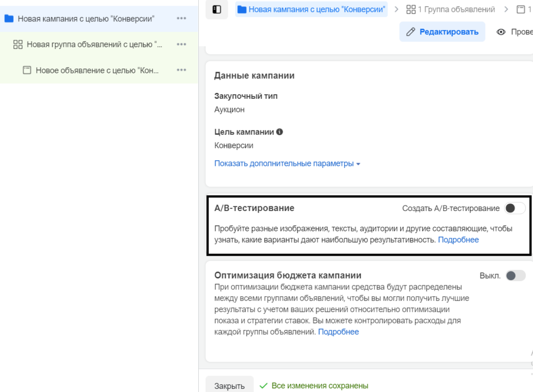
Task: Click the campaign folder icon in sidebar
Action: point(9,19)
